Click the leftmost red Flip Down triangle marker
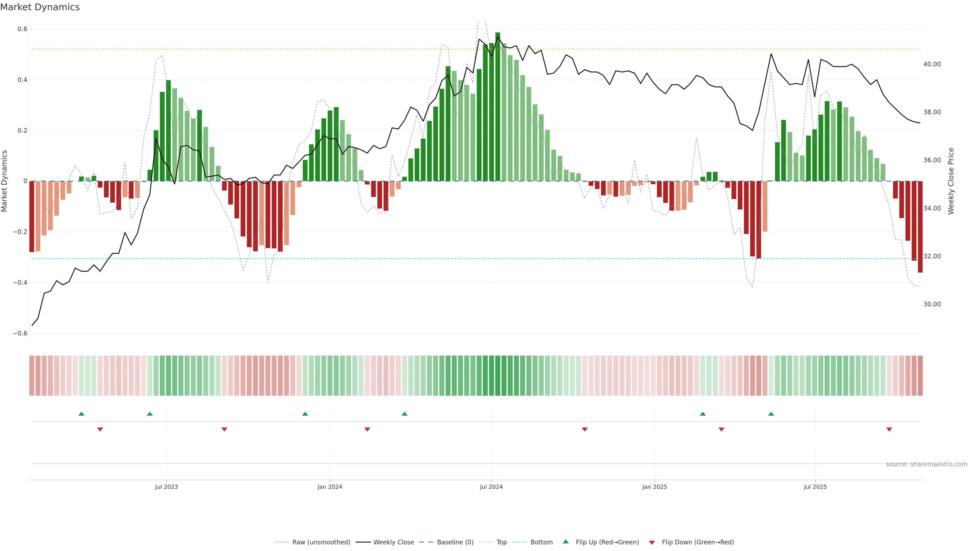This screenshot has height=551, width=980. pos(100,429)
